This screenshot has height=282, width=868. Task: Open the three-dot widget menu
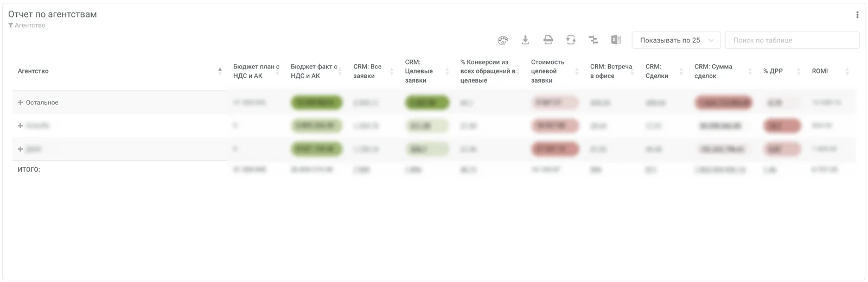(857, 15)
